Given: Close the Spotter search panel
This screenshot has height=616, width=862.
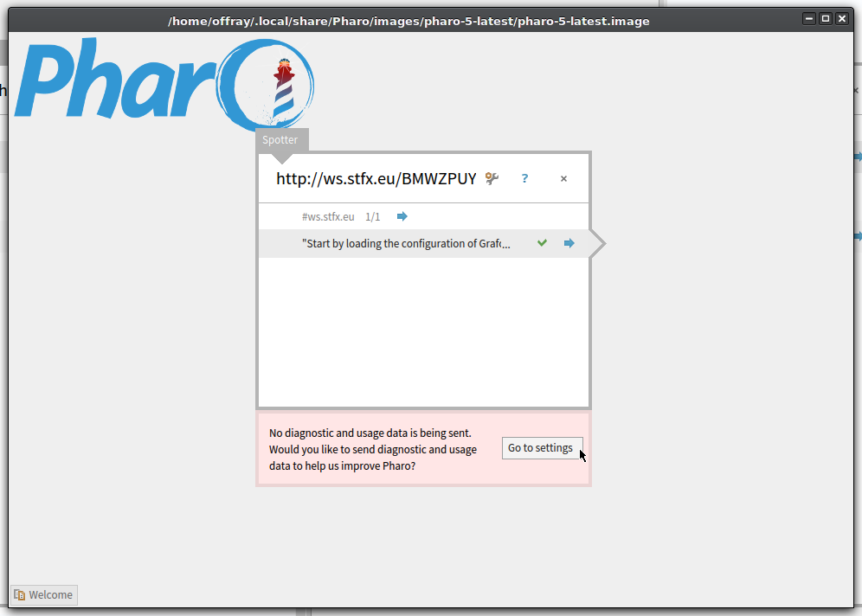Looking at the screenshot, I should (x=563, y=178).
